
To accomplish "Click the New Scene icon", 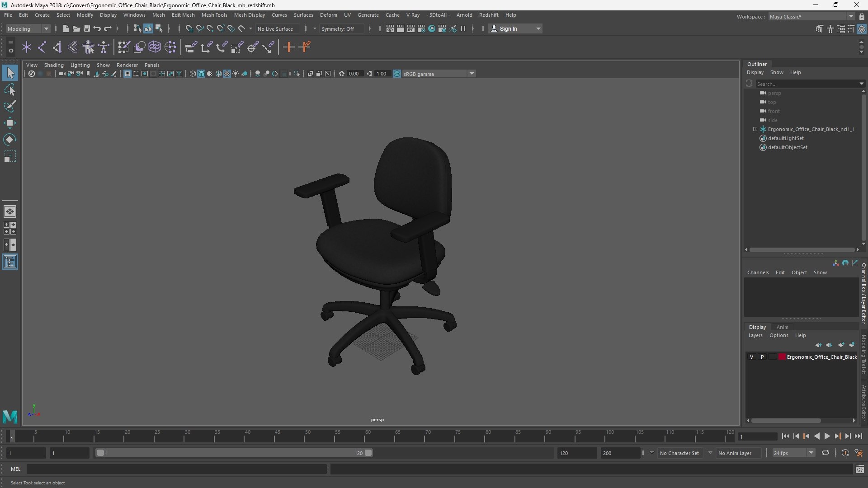I will coord(66,28).
